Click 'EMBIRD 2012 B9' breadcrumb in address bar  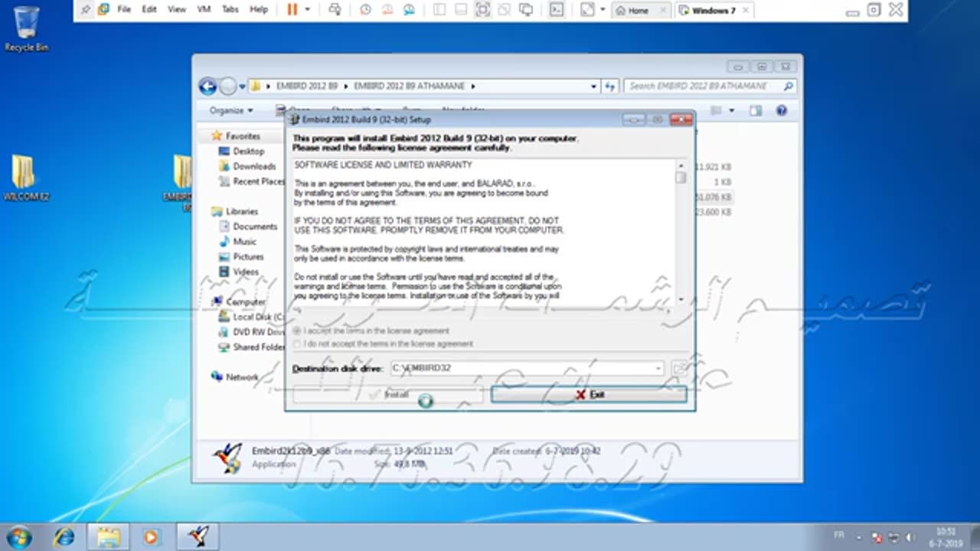click(306, 86)
